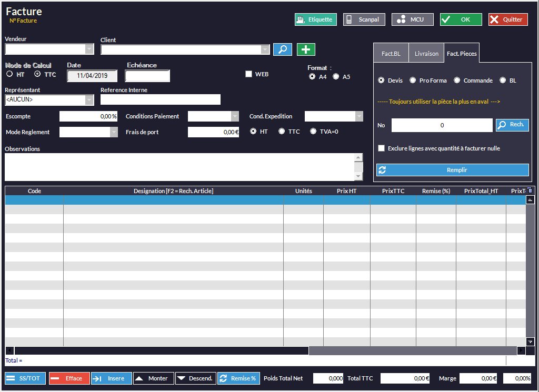
Task: Enable the WEB checkbox
Action: point(249,74)
